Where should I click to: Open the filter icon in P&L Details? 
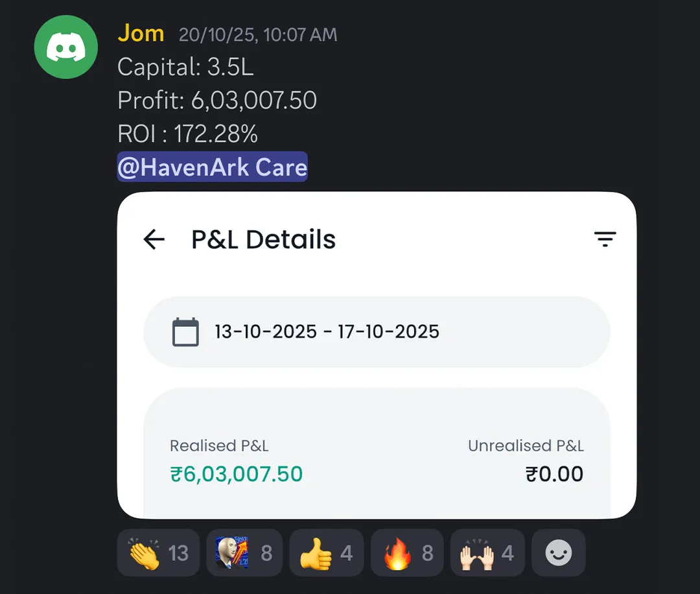605,240
